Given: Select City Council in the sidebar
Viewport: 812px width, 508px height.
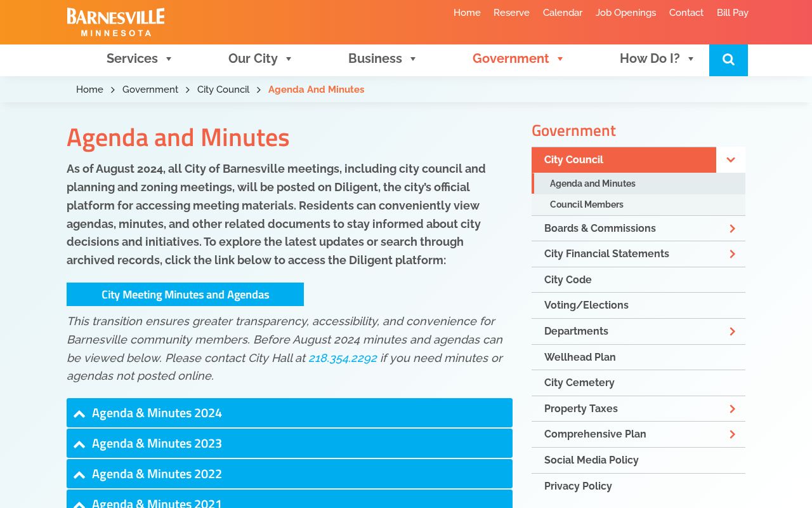Looking at the screenshot, I should pos(624,160).
